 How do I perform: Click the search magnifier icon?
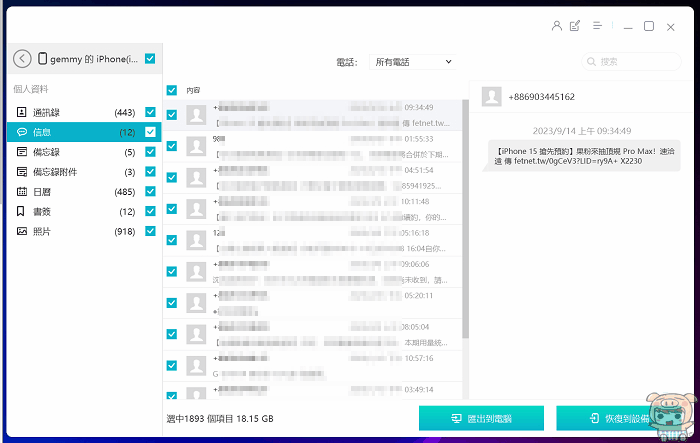tap(591, 62)
